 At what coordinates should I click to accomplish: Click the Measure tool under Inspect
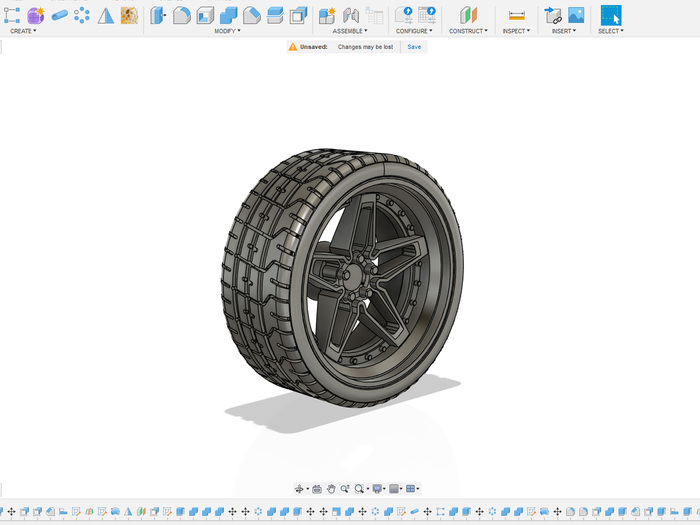516,15
